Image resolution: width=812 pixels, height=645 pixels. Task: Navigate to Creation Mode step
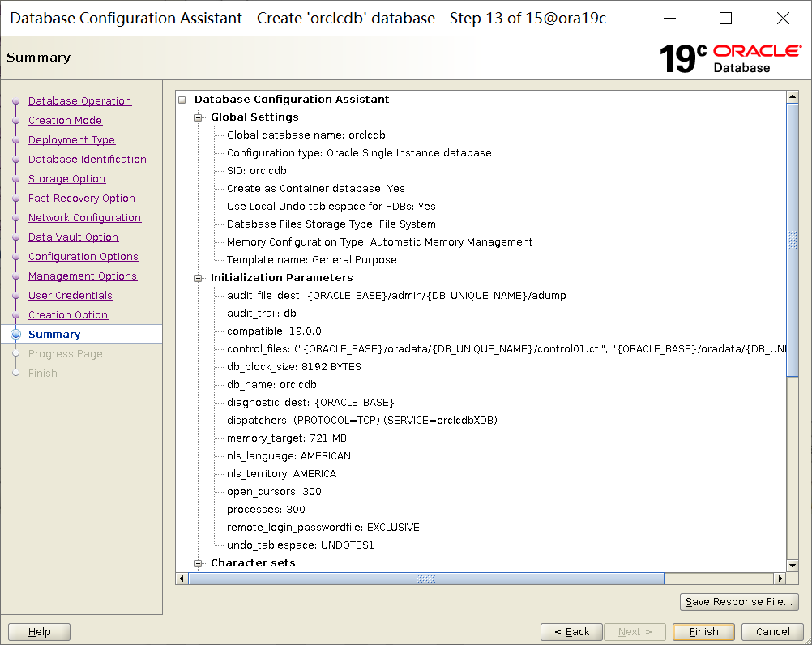pyautogui.click(x=65, y=121)
